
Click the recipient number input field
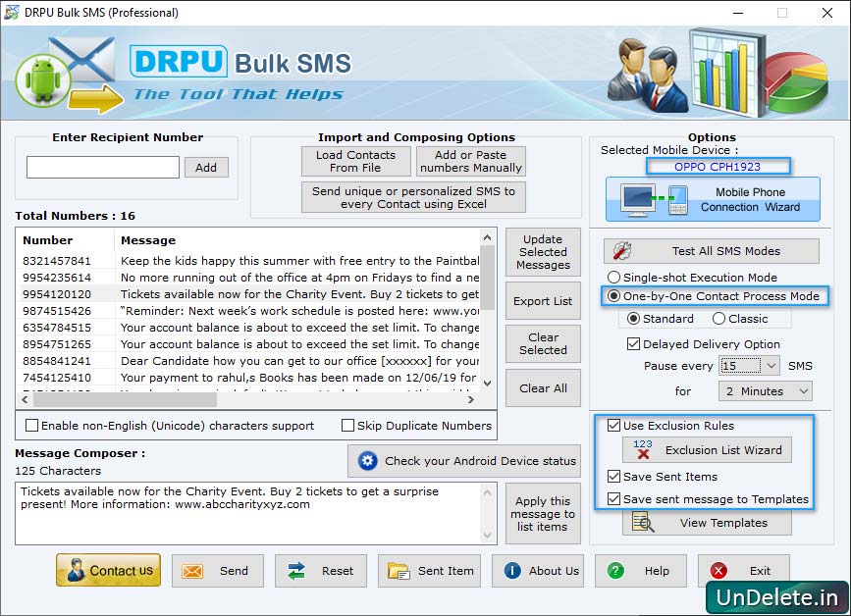103,167
